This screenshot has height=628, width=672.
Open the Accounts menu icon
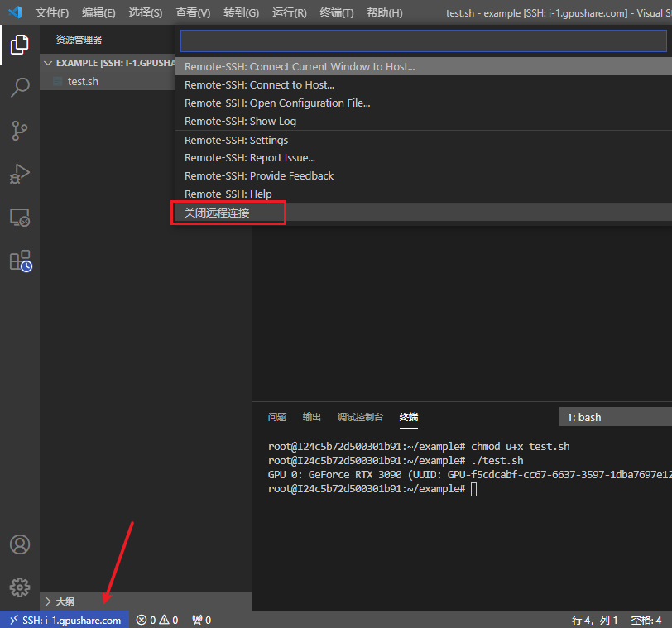pyautogui.click(x=20, y=544)
